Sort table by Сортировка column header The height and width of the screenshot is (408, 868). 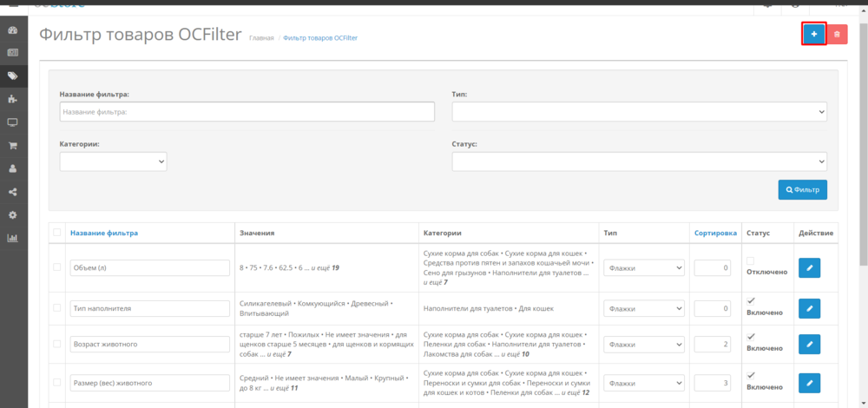tap(715, 233)
